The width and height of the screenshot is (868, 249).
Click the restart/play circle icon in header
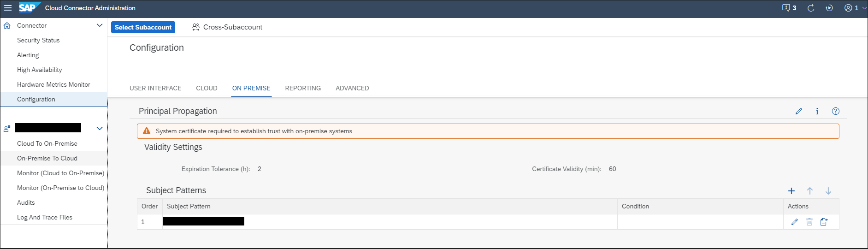pos(829,8)
